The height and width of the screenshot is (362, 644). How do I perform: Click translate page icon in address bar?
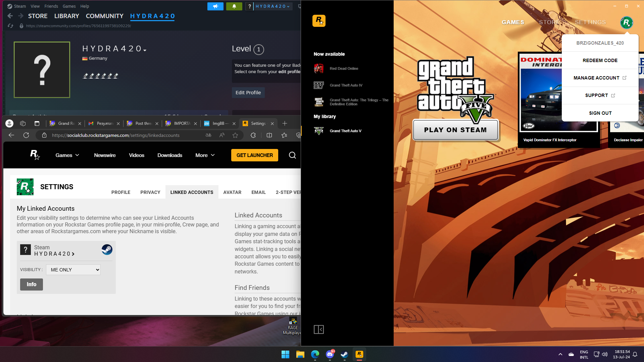[208, 135]
